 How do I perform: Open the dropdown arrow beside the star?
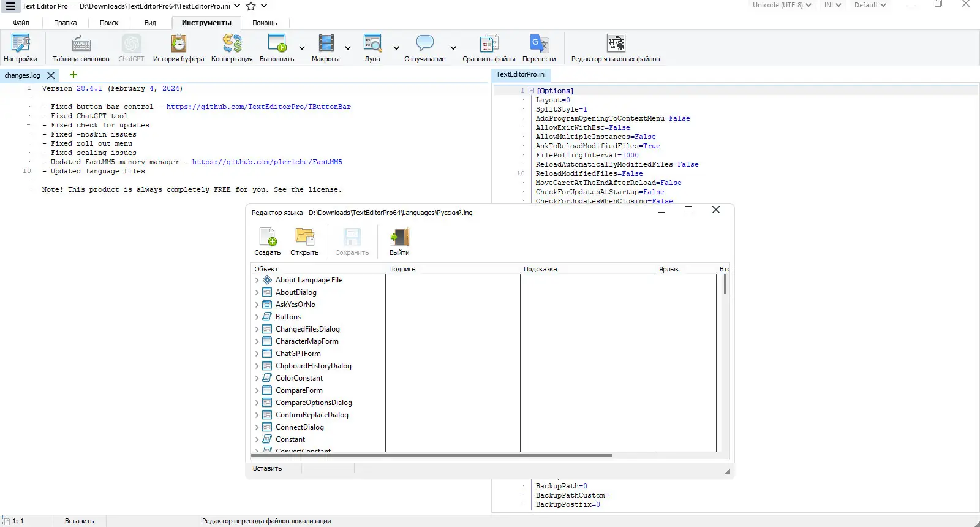264,6
